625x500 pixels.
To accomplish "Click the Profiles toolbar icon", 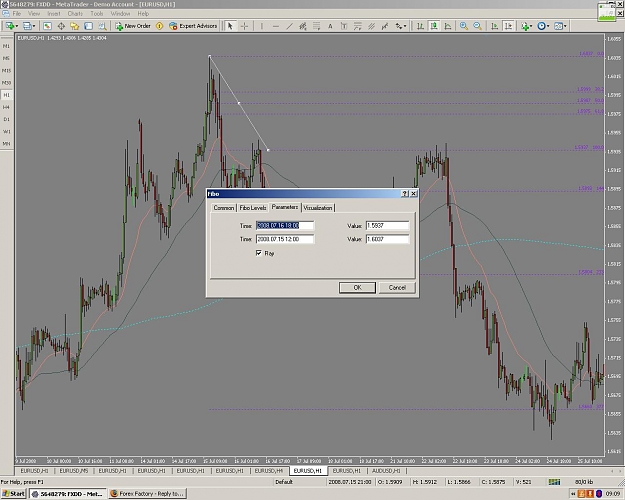I will point(27,26).
